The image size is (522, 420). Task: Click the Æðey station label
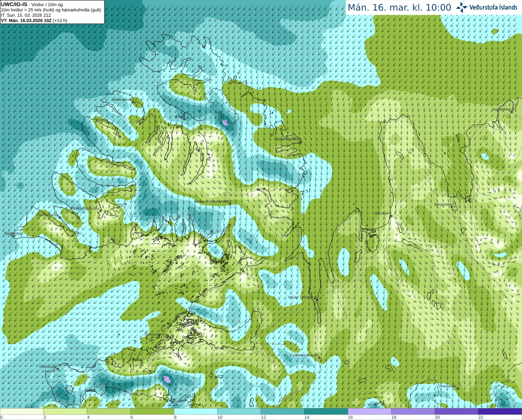[x=179, y=117]
